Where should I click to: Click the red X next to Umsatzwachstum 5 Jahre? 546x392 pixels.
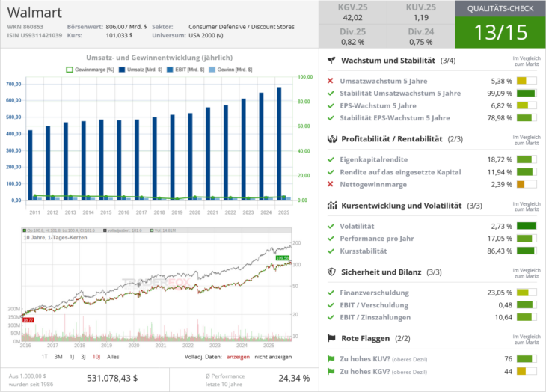tap(331, 81)
